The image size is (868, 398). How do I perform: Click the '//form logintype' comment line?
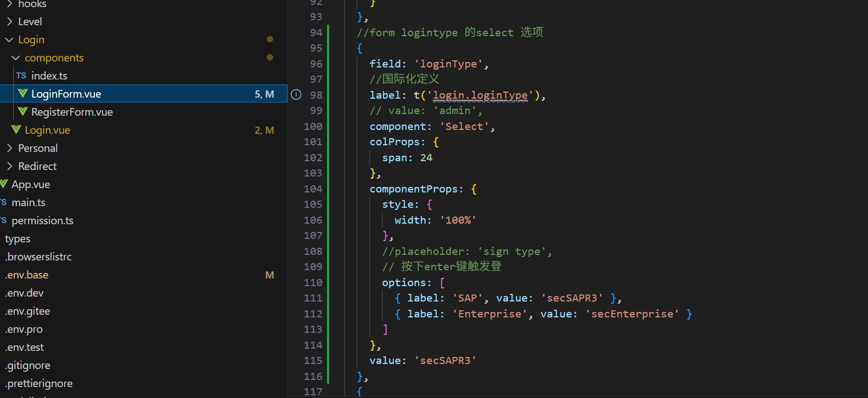pyautogui.click(x=450, y=32)
